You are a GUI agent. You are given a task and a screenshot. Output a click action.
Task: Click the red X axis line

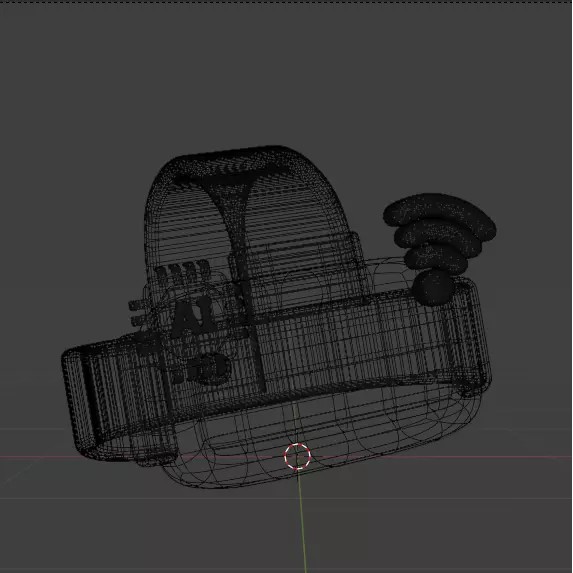(110, 457)
